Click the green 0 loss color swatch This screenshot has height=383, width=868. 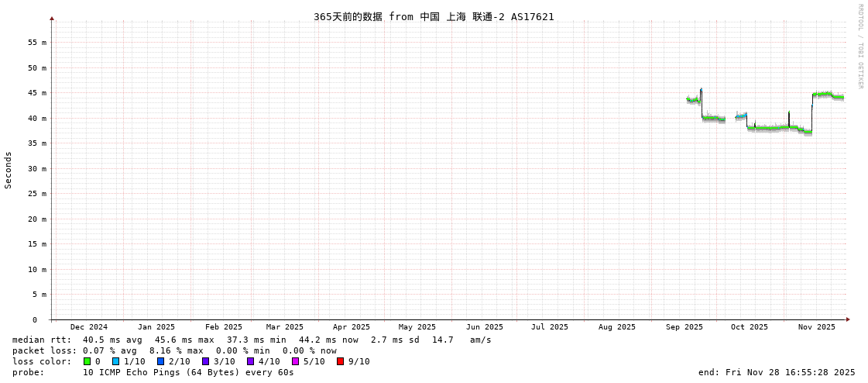click(87, 361)
